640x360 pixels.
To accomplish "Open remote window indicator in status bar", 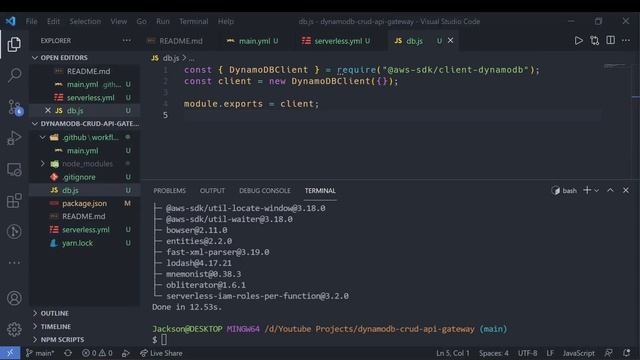I will coord(10,353).
